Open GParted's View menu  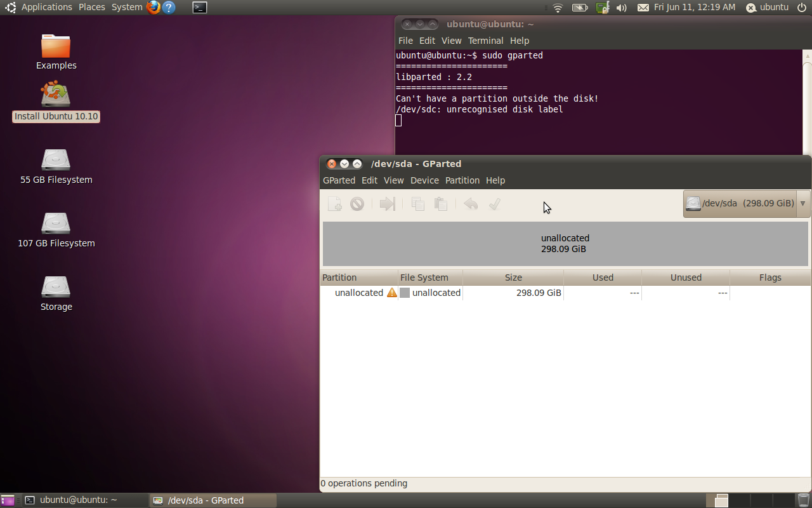click(x=393, y=180)
